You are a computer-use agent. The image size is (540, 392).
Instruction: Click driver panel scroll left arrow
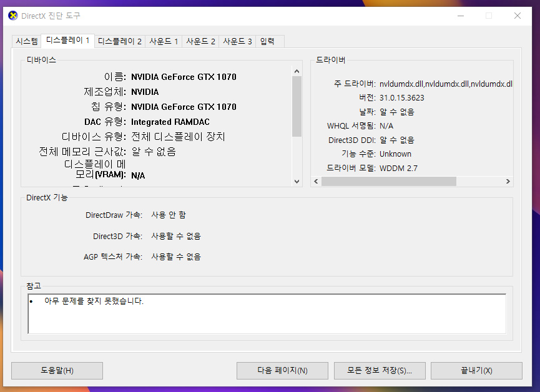pos(316,182)
